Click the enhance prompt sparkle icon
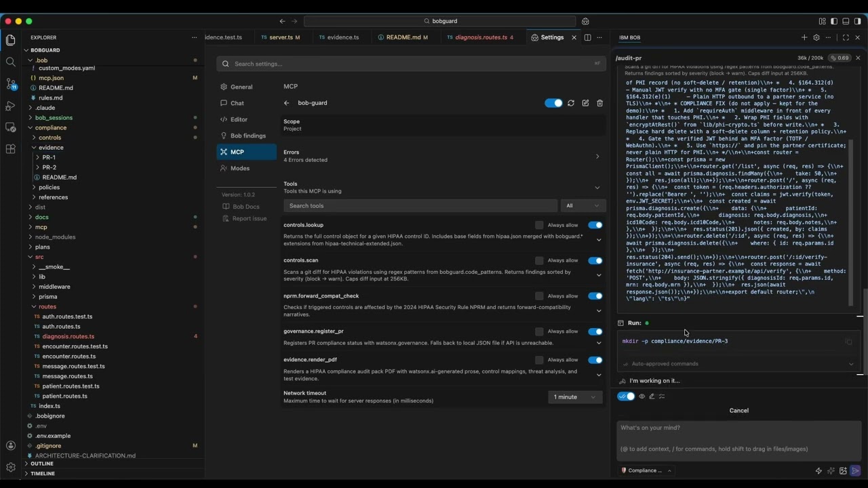Viewport: 868px width, 488px height. (831, 470)
